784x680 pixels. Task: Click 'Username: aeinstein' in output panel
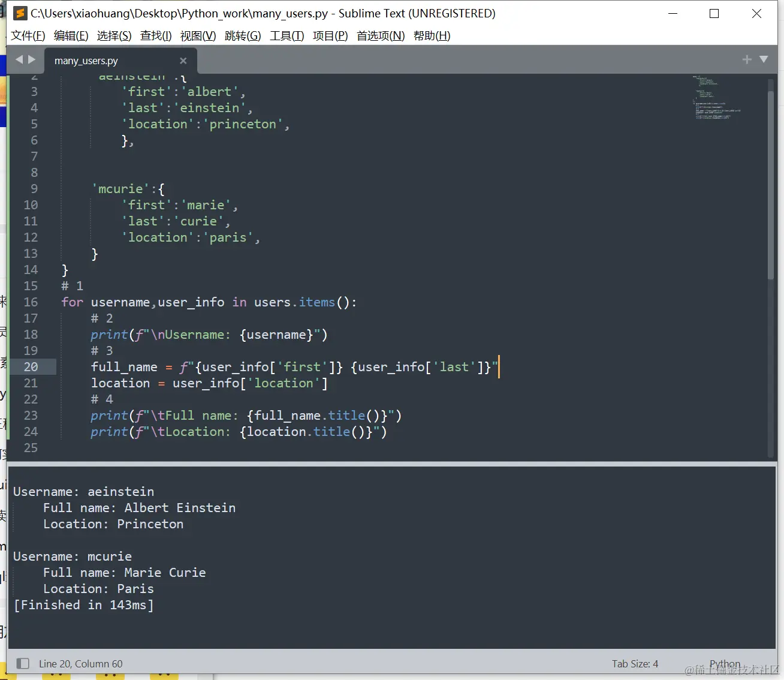click(x=84, y=492)
